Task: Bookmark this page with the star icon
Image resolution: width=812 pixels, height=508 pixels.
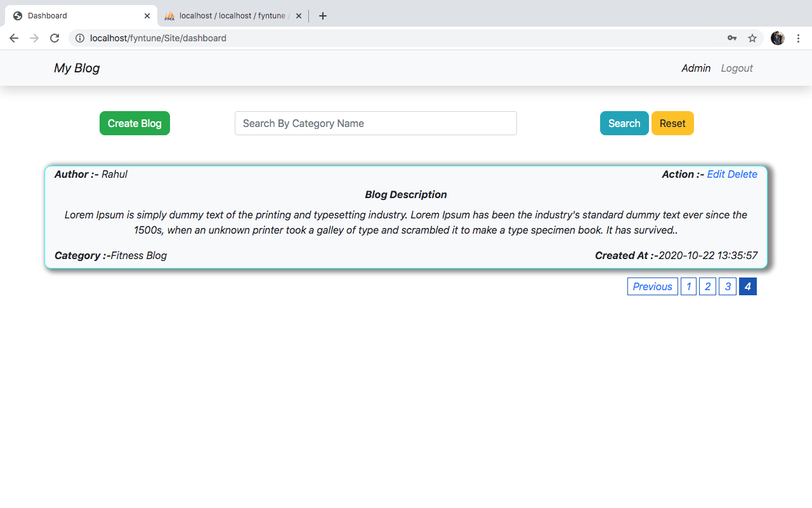Action: pyautogui.click(x=752, y=38)
